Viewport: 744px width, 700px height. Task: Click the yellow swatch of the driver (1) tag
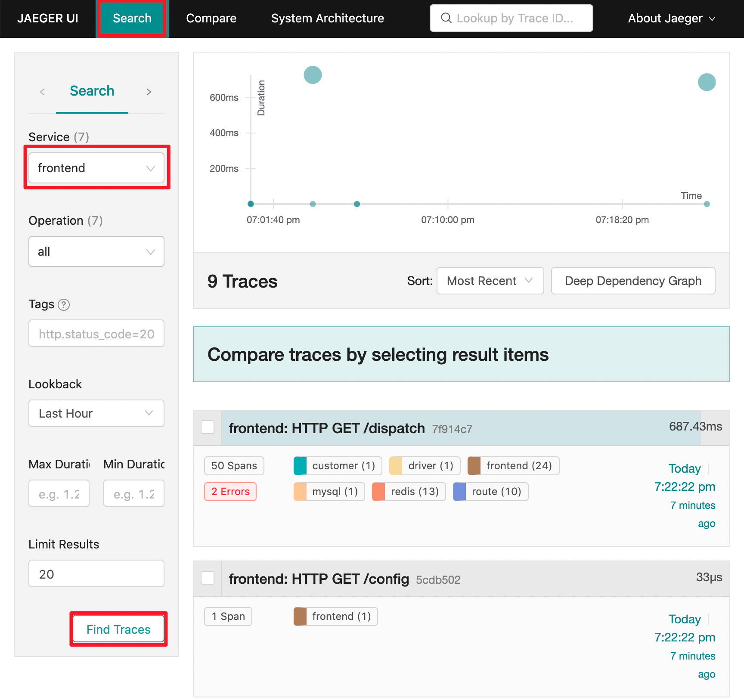coord(396,466)
